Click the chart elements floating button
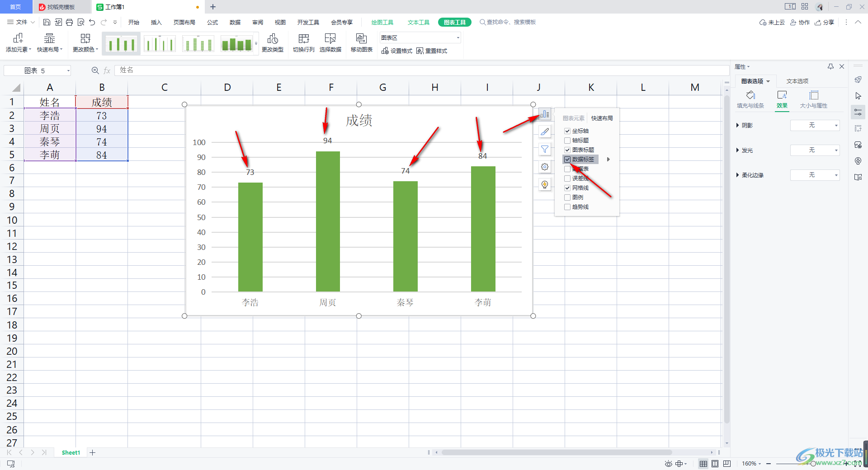 pyautogui.click(x=545, y=114)
